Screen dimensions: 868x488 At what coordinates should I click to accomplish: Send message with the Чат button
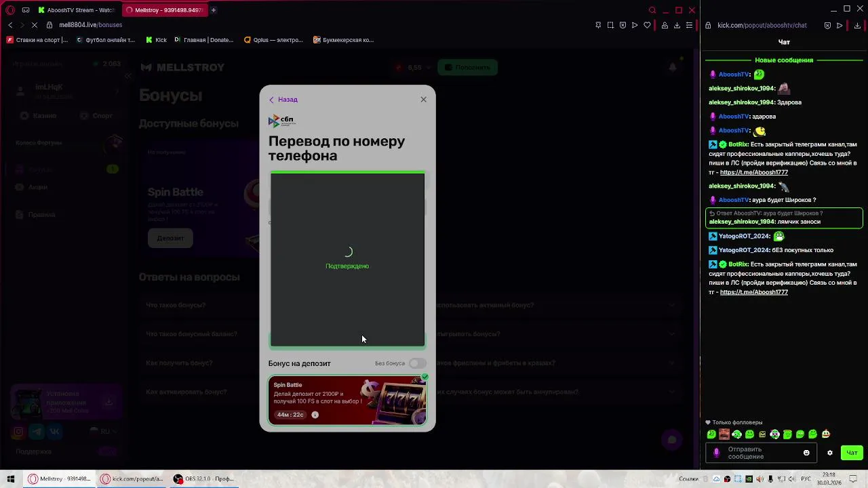point(852,453)
